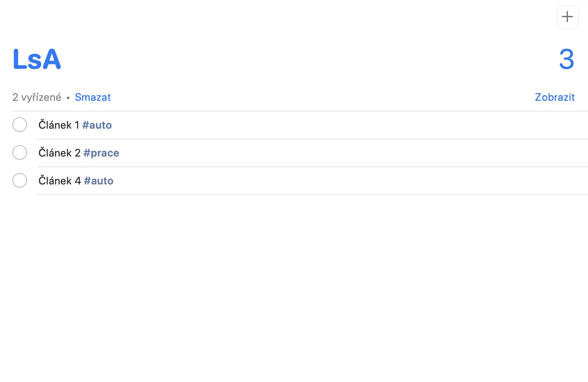The width and height of the screenshot is (588, 382).
Task: Click Smazat to clear completed reminders
Action: click(93, 97)
